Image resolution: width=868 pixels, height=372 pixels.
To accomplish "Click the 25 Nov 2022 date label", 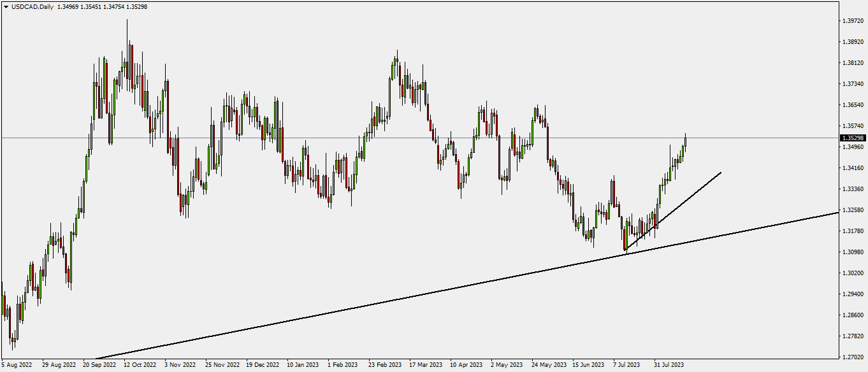I will pos(222,366).
